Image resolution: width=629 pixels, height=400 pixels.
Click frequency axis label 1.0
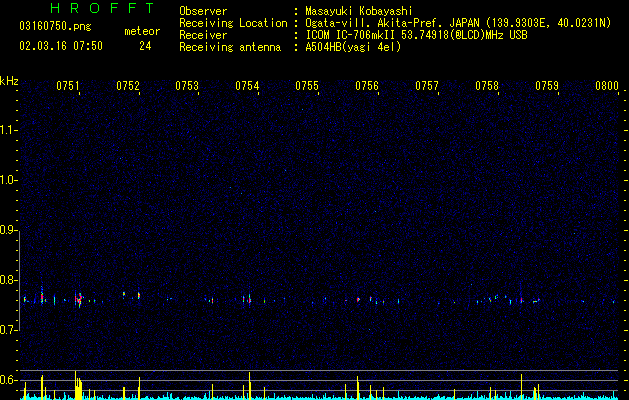click(x=8, y=180)
